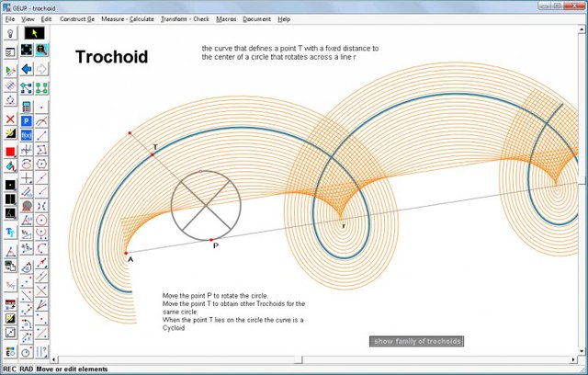This screenshot has width=588, height=375.
Task: Click the diagonal arrow square icon
Action: 10,333
